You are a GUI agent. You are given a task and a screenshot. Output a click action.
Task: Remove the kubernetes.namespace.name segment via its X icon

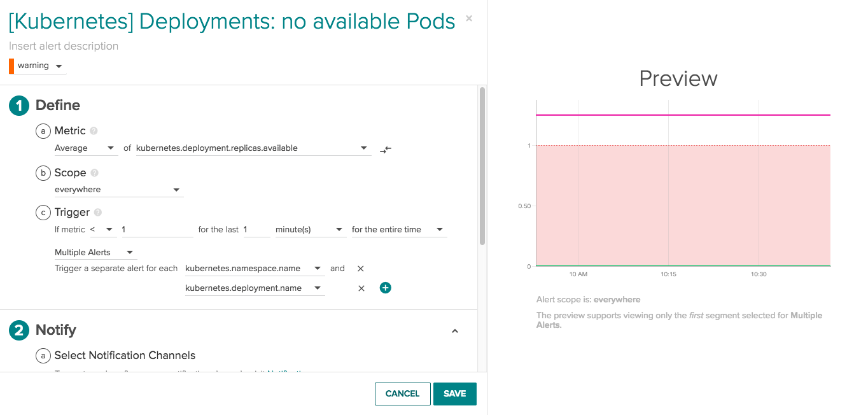[x=360, y=268]
